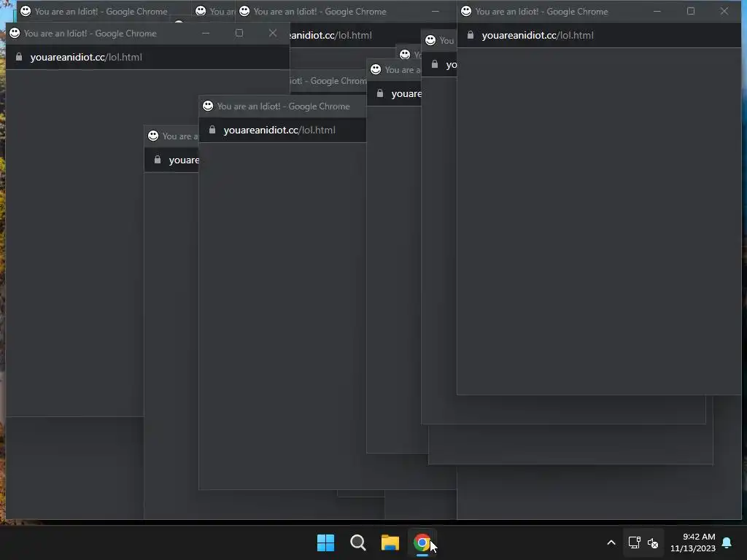
Task: Select the youareanidiot.cc URL in the rightmost window
Action: [538, 35]
